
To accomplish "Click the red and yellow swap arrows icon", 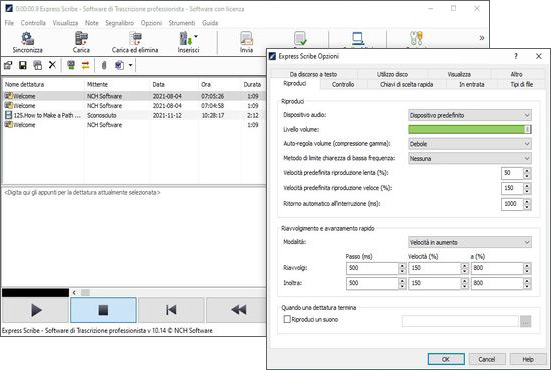I will (86, 65).
